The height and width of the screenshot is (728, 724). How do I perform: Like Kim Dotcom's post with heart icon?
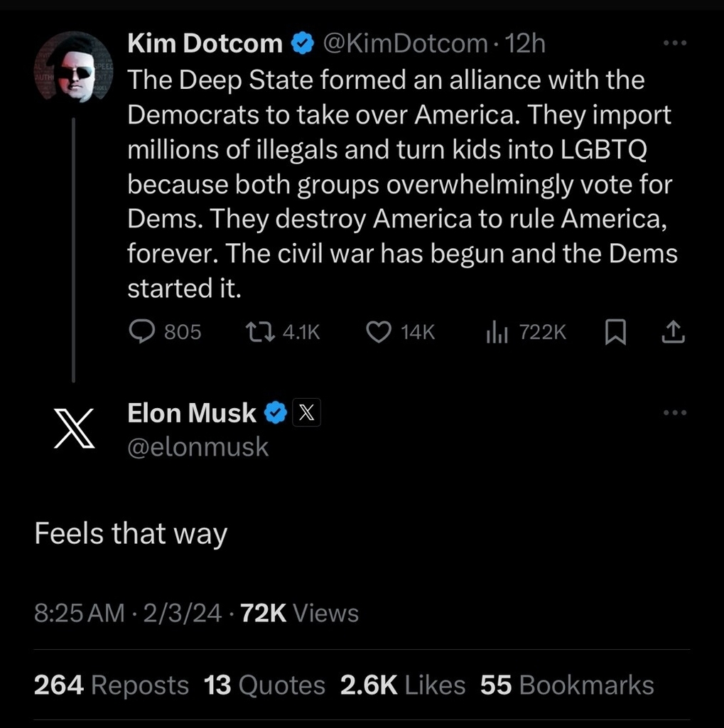(379, 332)
